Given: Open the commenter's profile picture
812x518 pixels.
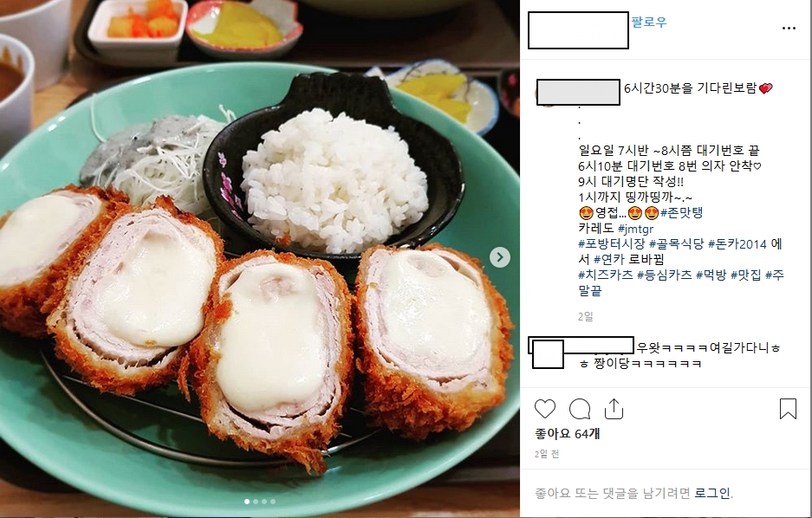Looking at the screenshot, I should (548, 354).
